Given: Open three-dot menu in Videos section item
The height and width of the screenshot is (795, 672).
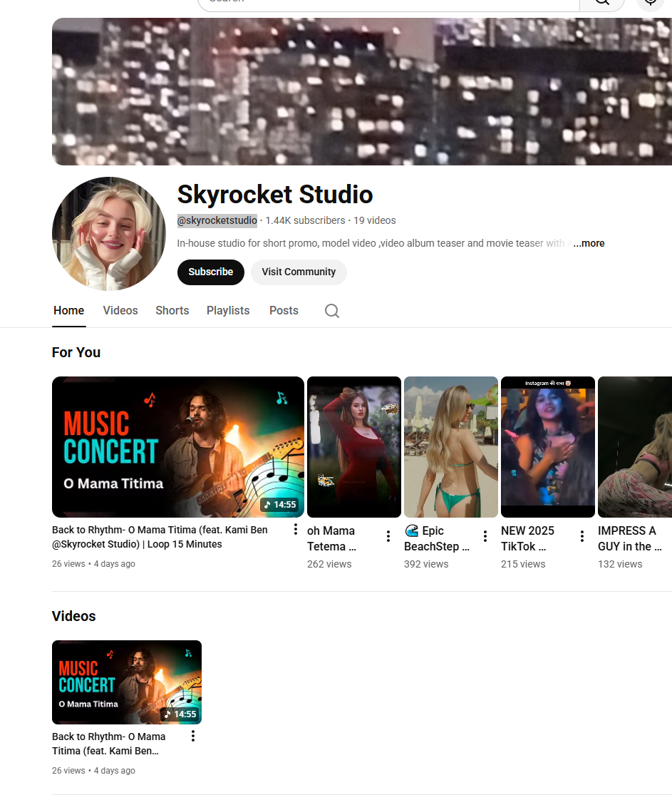Looking at the screenshot, I should 193,736.
